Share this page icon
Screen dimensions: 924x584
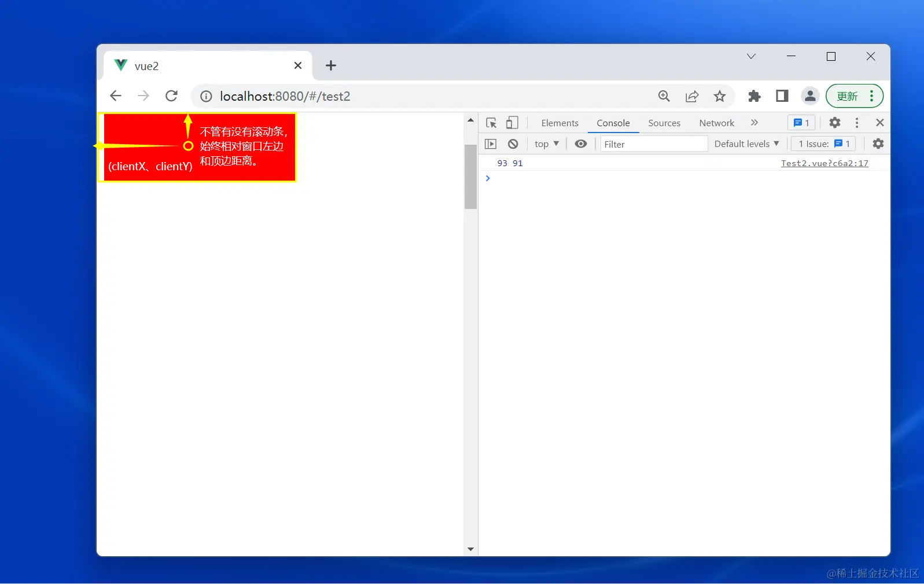(692, 96)
